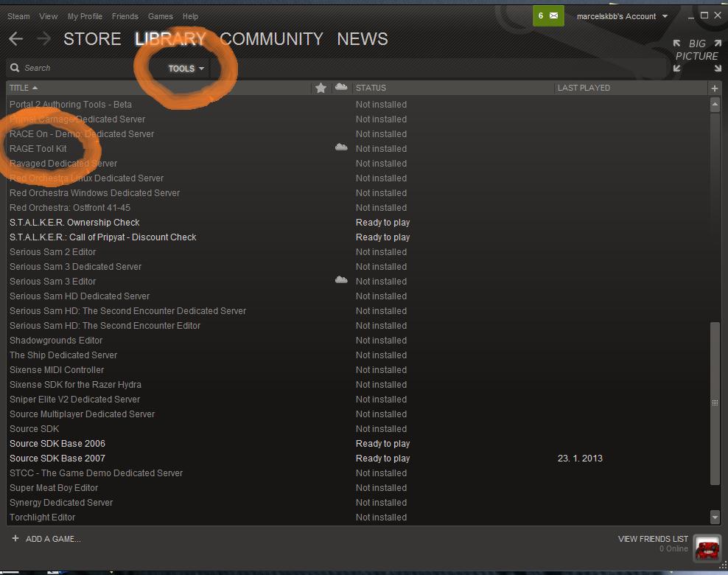Click the plus icon in the column header
Viewport: 728px width, 575px height.
714,88
